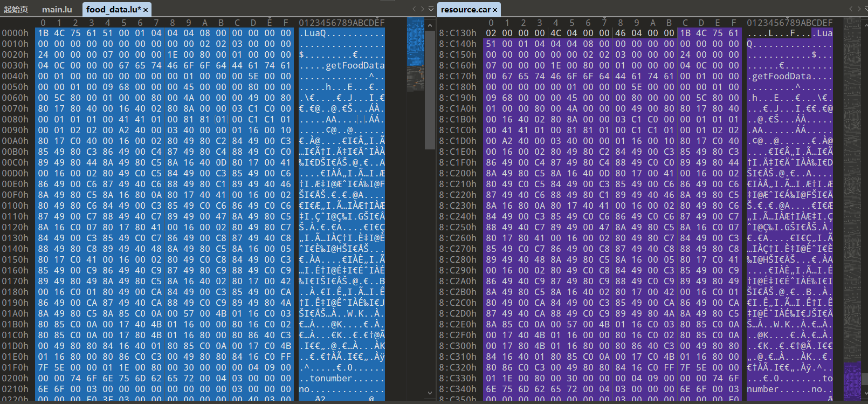Click the left pane vertical scrollbar thumb
The image size is (868, 404).
coord(430,89)
